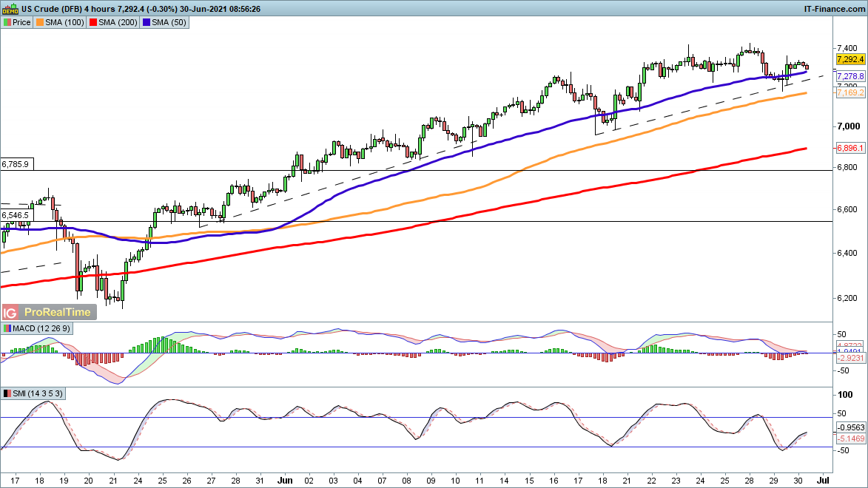
Task: Click the orange SMA (100) color swatch
Action: pyautogui.click(x=40, y=22)
